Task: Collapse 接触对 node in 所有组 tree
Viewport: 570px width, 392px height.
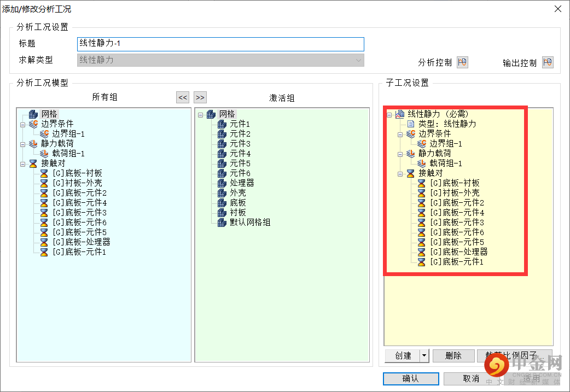Action: tap(22, 164)
